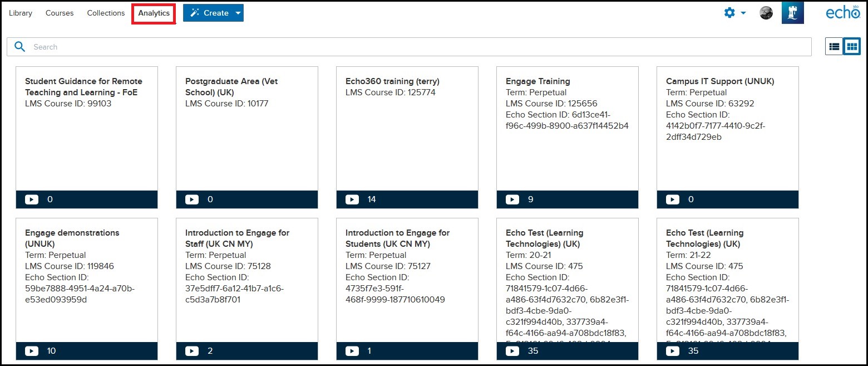868x366 pixels.
Task: Click the echo360 logo
Action: coord(843,12)
